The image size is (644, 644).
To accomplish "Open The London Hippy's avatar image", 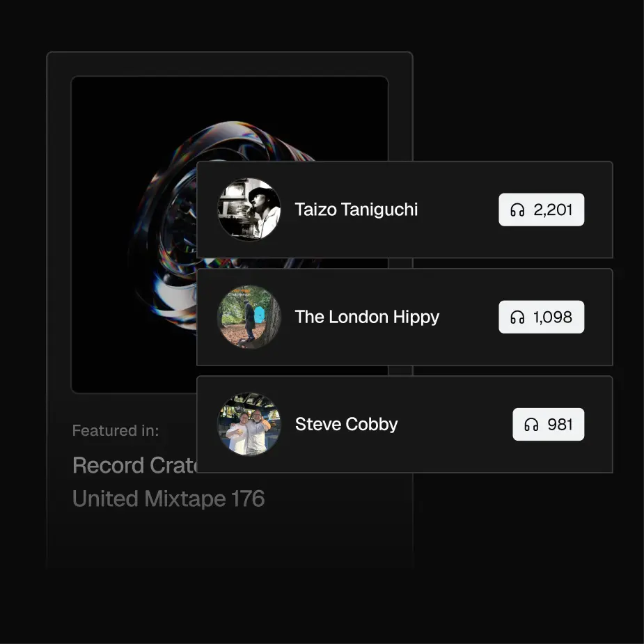I will click(249, 317).
